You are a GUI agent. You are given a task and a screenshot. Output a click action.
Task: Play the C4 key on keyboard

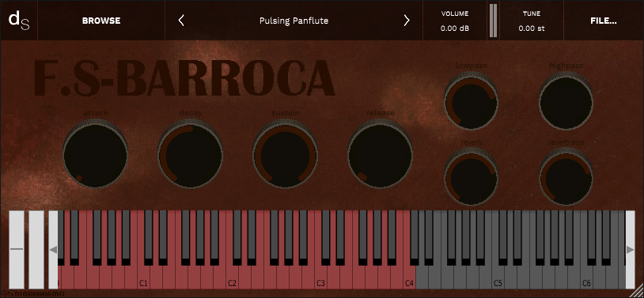click(x=409, y=278)
